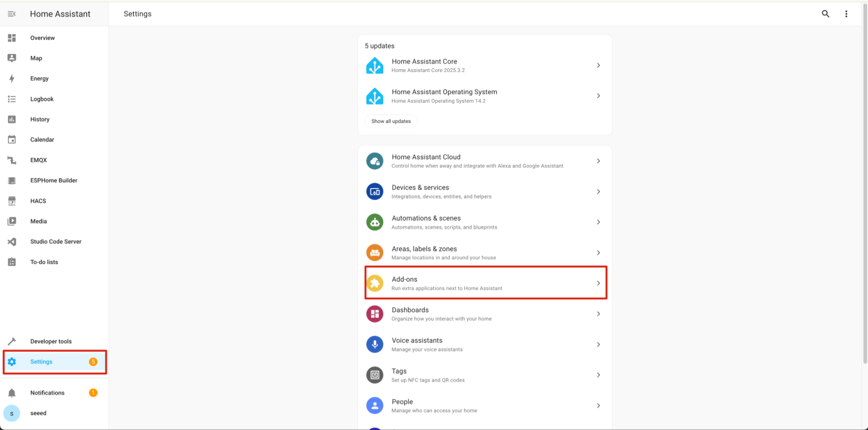The image size is (868, 430).
Task: Click the Add-ons puzzle piece icon
Action: (x=374, y=283)
